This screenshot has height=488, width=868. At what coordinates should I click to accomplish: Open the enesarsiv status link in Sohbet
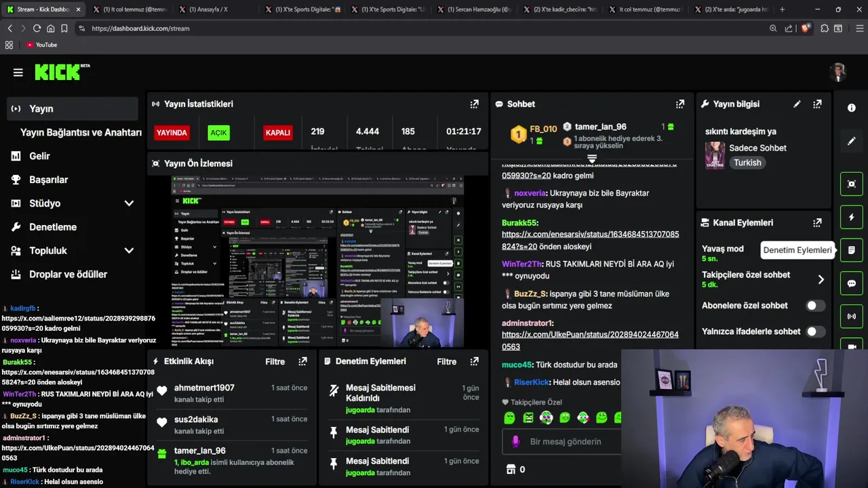[590, 241]
